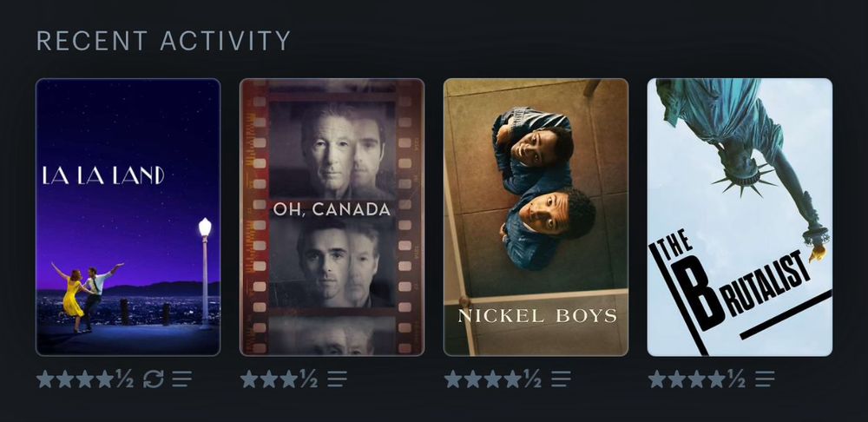Click the half-star symbol under Oh, Canada
Image resolution: width=868 pixels, height=422 pixels.
[x=308, y=379]
